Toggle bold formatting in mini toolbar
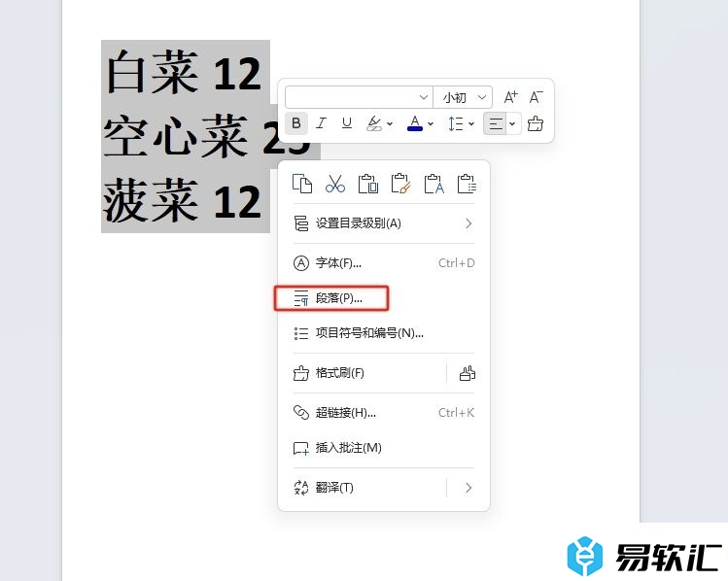Image resolution: width=728 pixels, height=581 pixels. (295, 123)
